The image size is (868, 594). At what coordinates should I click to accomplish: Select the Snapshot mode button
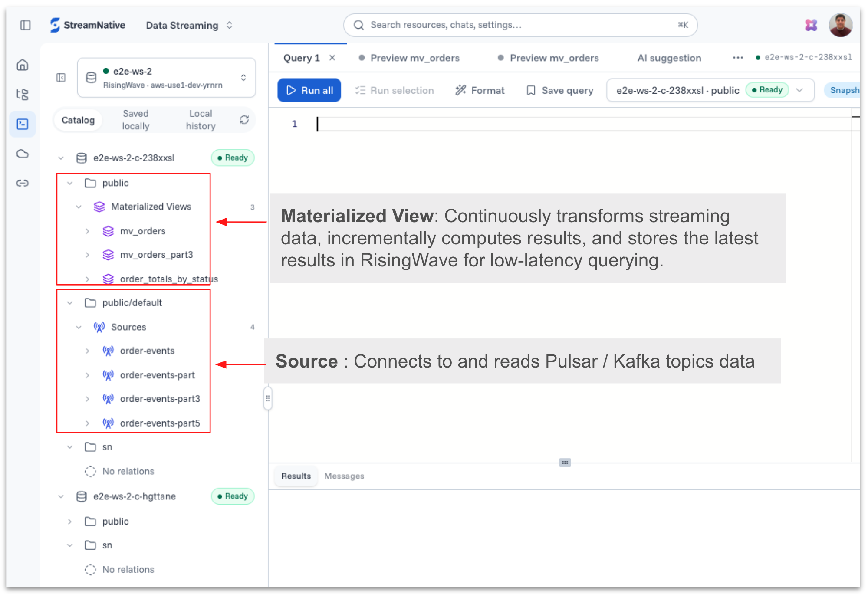pos(842,90)
